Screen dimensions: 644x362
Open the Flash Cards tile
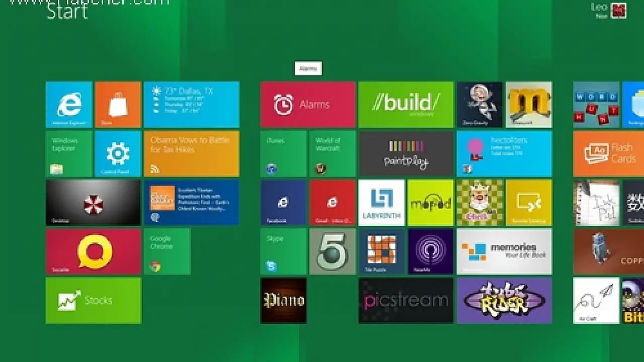click(609, 154)
